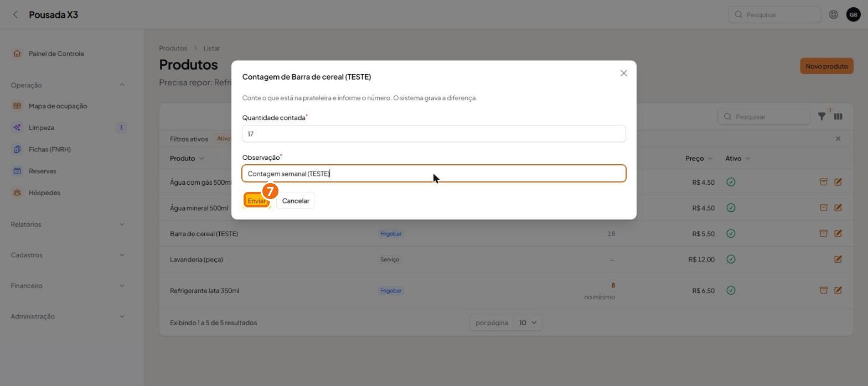The width and height of the screenshot is (868, 386).
Task: Open the por página dropdown
Action: [528, 323]
